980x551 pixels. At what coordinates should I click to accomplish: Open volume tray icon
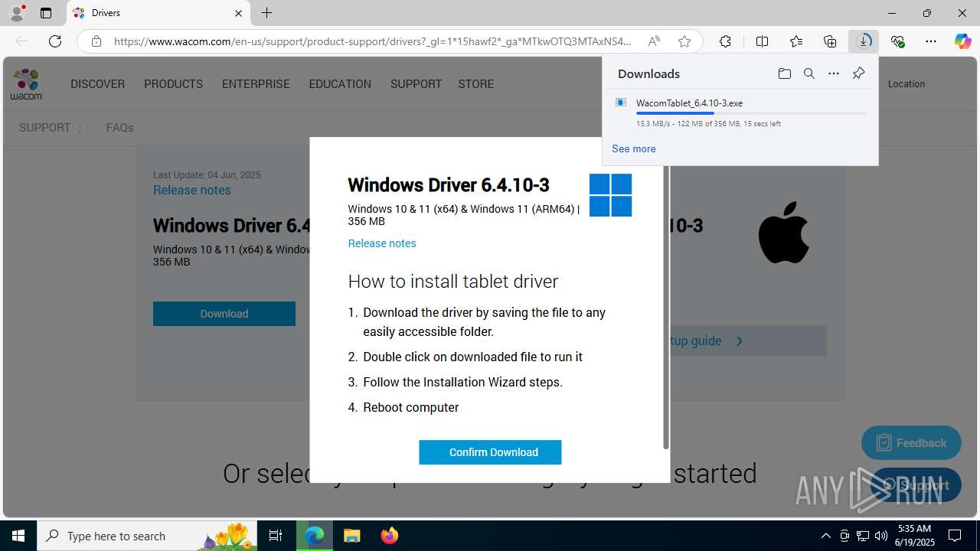[881, 536]
